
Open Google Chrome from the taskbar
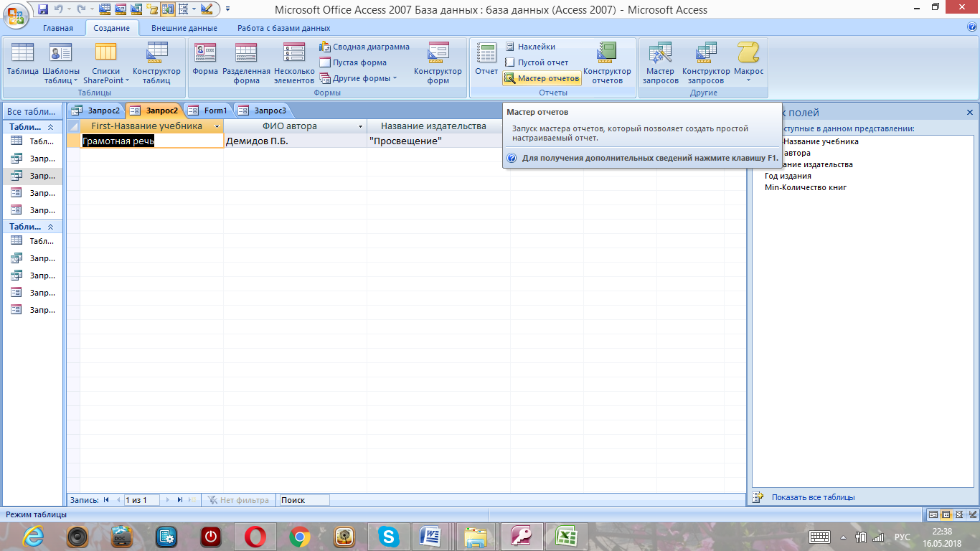coord(300,535)
